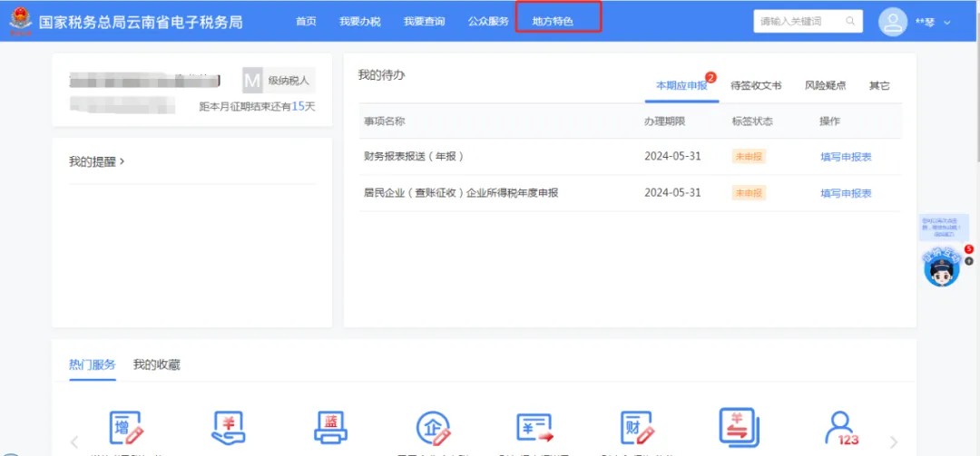Expand the user account dropdown arrow
This screenshot has height=456, width=980.
[x=947, y=22]
